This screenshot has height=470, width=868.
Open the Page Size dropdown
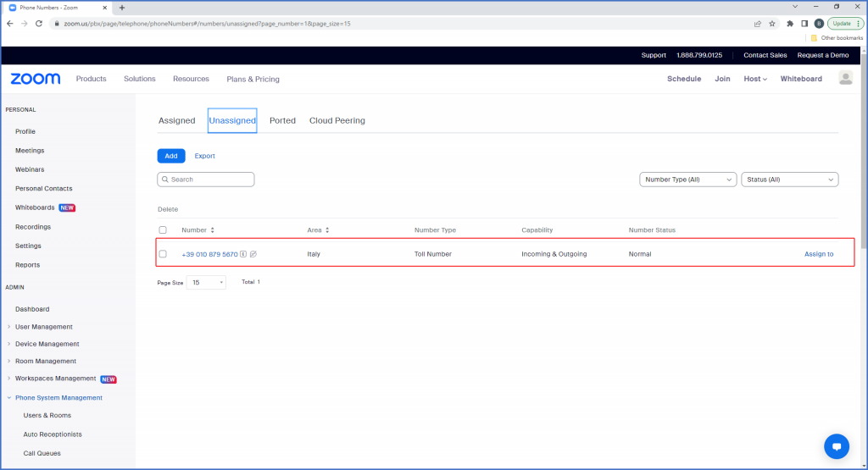point(206,282)
